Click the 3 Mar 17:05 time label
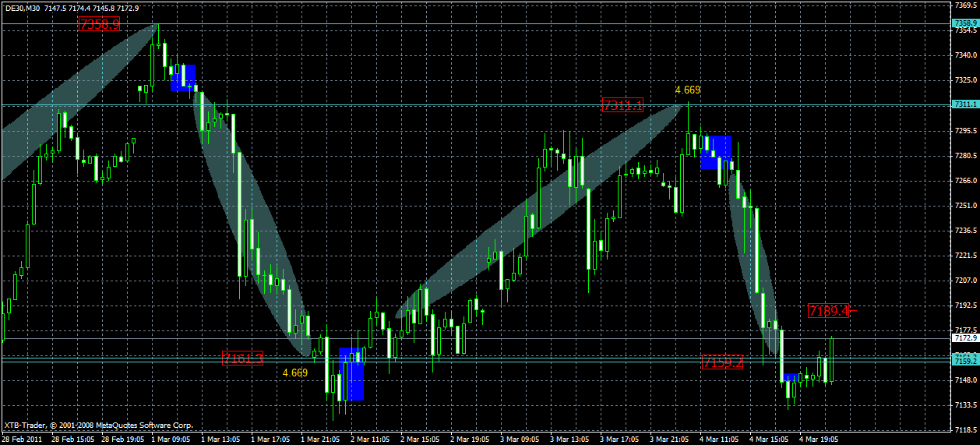 pos(619,439)
